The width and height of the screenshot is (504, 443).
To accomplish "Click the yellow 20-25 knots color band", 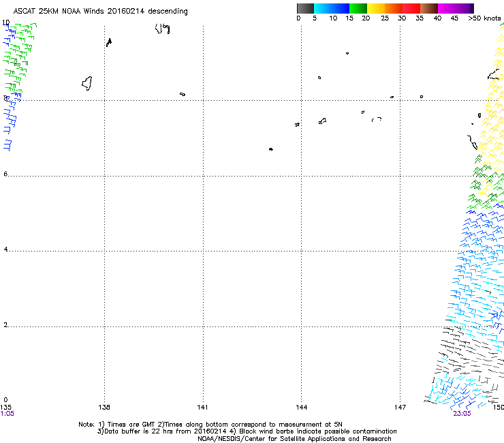I will (x=376, y=8).
